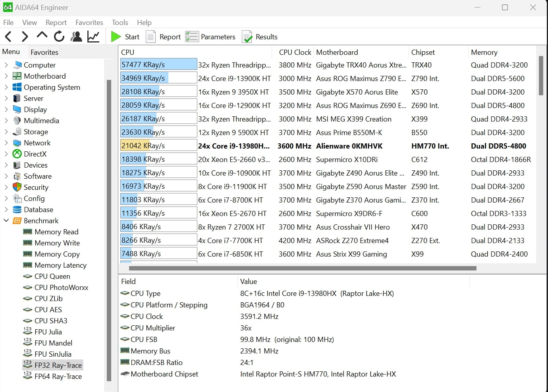Image resolution: width=548 pixels, height=392 pixels.
Task: Open the Tools menu
Action: pyautogui.click(x=120, y=23)
